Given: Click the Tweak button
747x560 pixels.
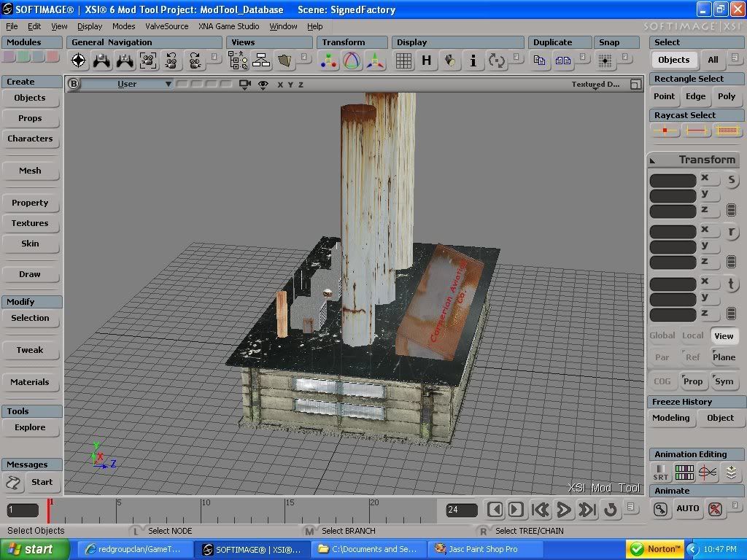Looking at the screenshot, I should (30, 350).
